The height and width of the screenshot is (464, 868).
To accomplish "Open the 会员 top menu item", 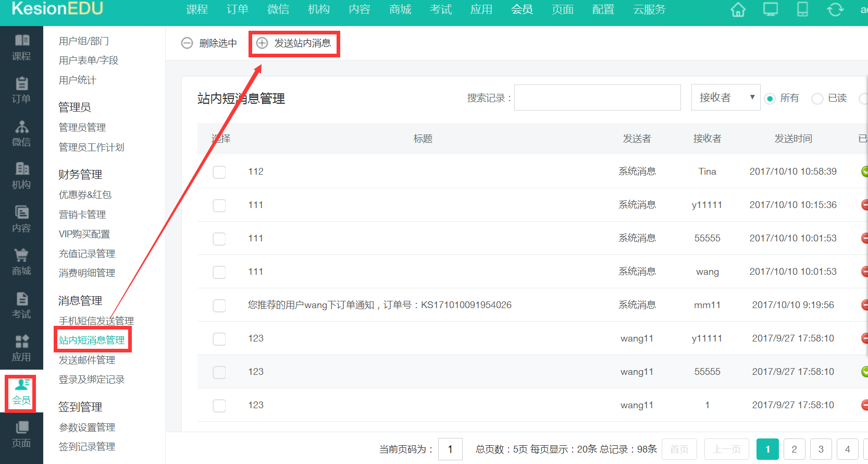I will pyautogui.click(x=522, y=10).
